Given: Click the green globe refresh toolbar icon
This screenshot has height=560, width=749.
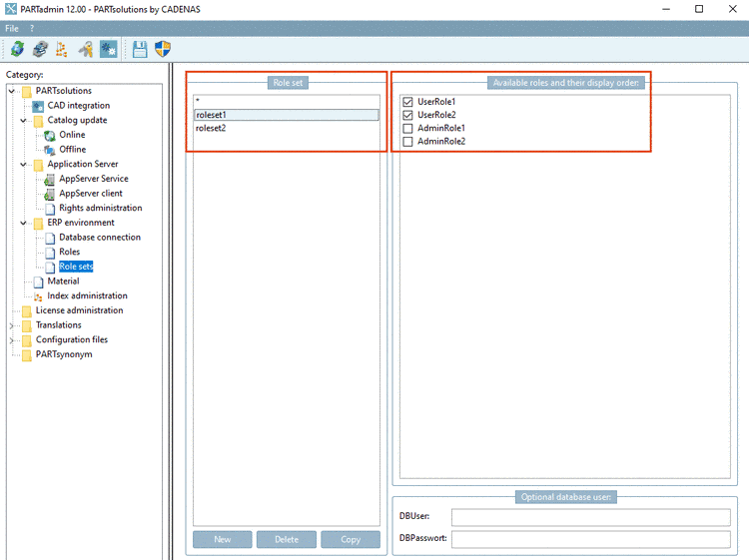Looking at the screenshot, I should [x=17, y=49].
